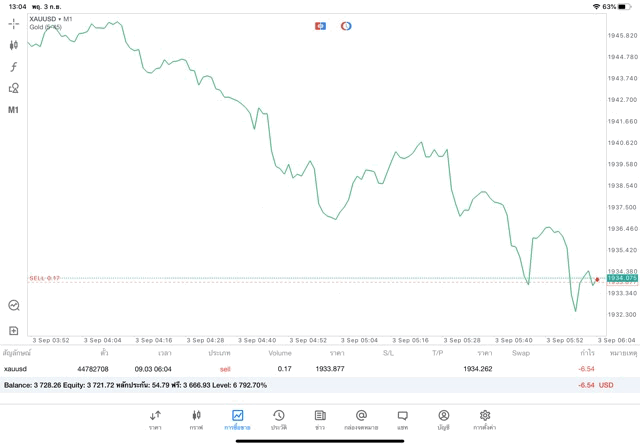This screenshot has width=640, height=447.
Task: Go to the บัญชี (Account) tab
Action: (x=443, y=419)
